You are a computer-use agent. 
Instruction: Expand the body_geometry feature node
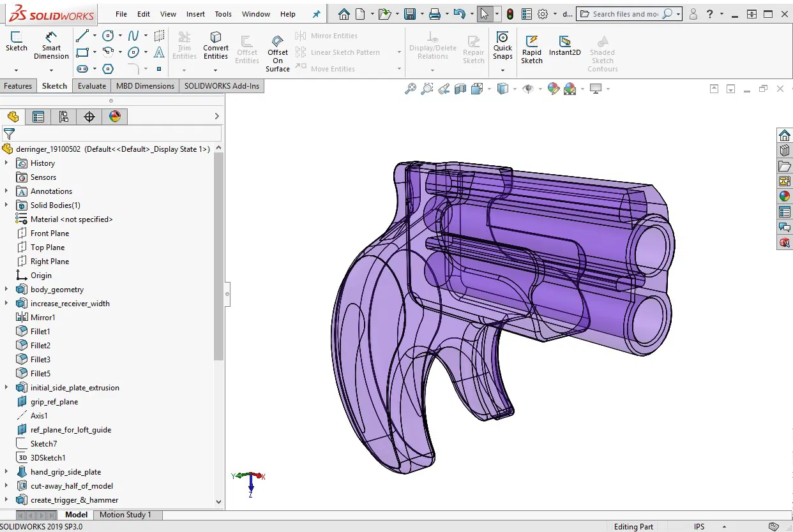click(x=6, y=290)
